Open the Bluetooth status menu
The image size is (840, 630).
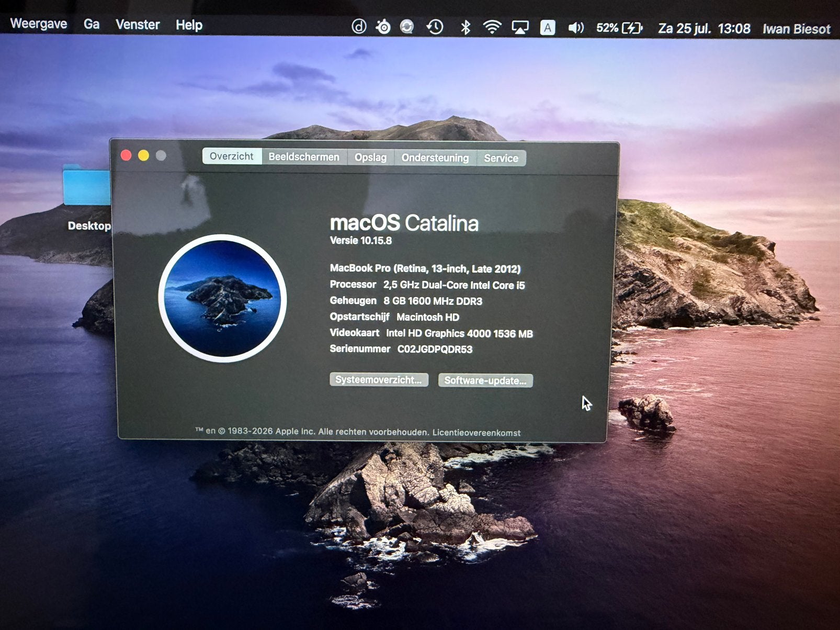point(465,27)
